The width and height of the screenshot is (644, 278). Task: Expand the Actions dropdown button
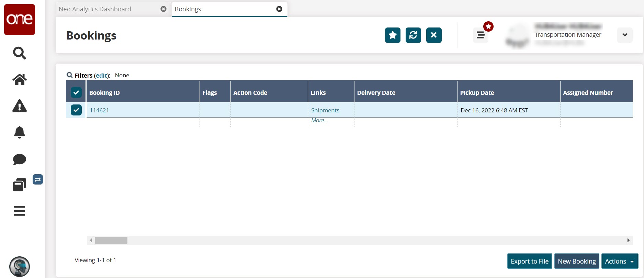[619, 261]
